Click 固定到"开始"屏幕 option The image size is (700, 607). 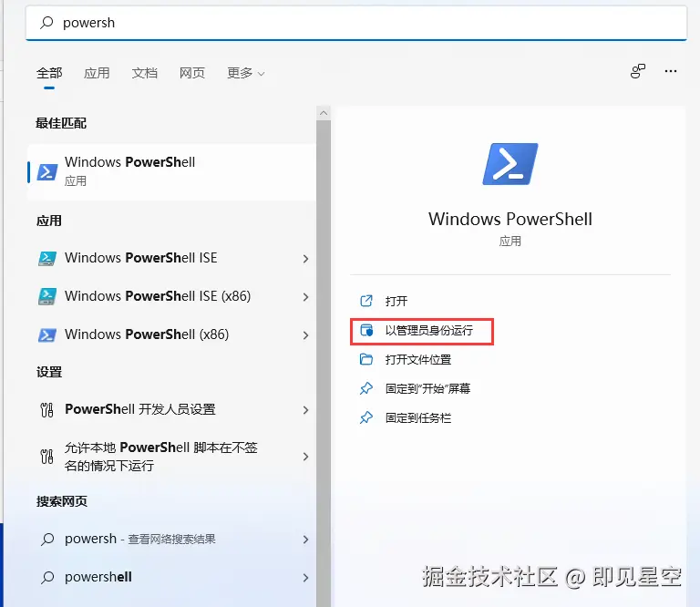pos(427,389)
